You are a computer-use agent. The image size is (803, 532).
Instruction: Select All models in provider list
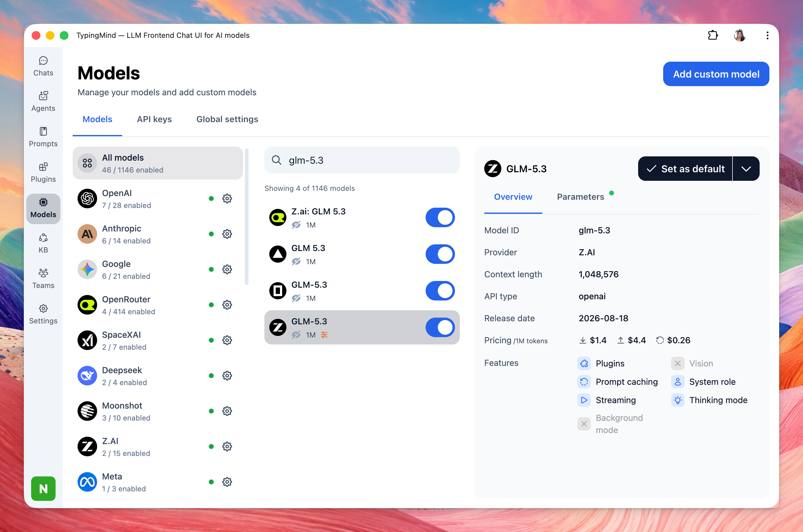coord(158,163)
